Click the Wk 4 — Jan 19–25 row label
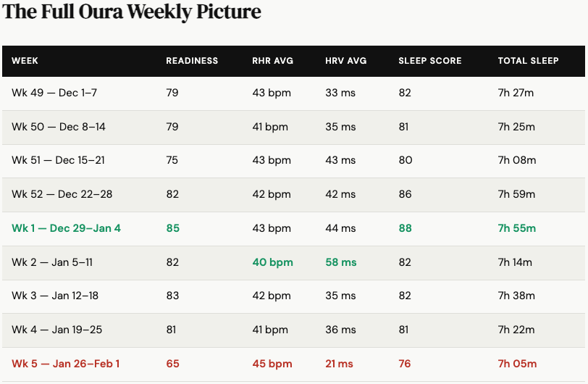Screen dimensions: 588x384 (x=56, y=330)
